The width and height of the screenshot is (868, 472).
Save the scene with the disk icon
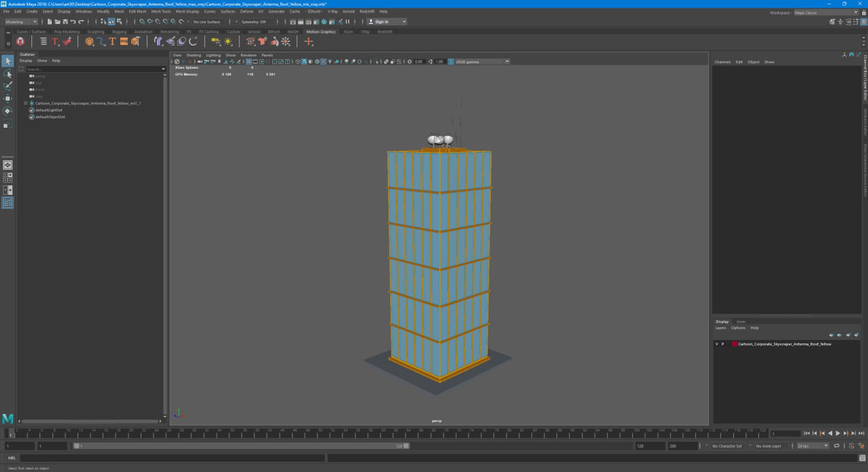tap(65, 22)
